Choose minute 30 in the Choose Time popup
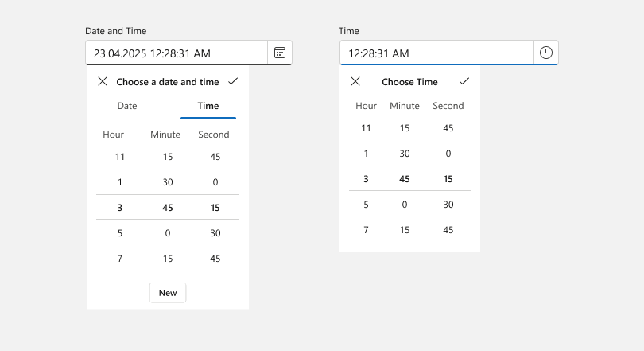The width and height of the screenshot is (644, 351). point(405,154)
